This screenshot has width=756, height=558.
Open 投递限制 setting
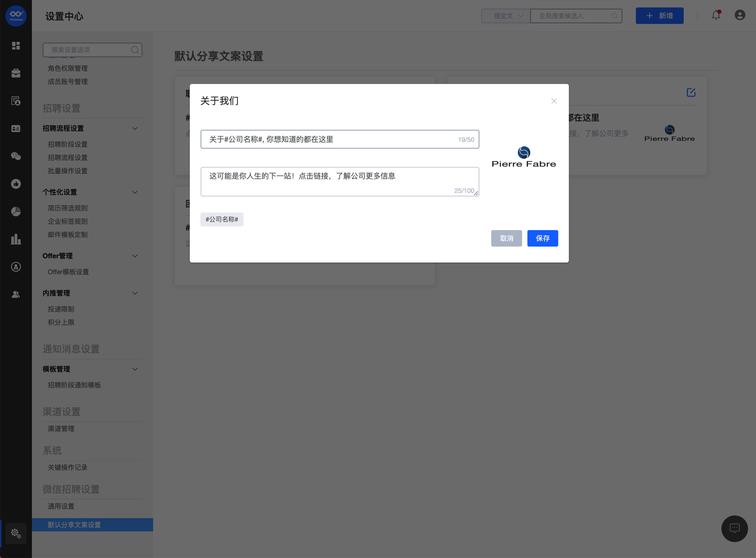(x=61, y=309)
